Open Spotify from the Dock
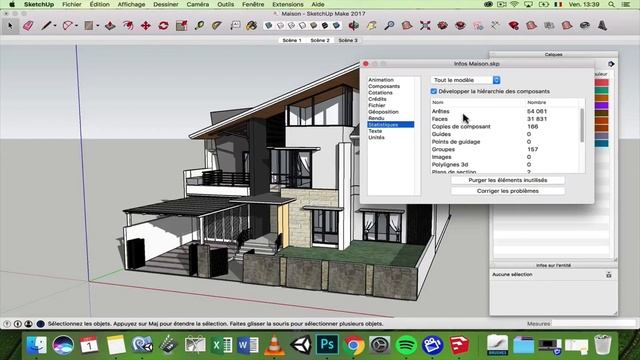This screenshot has width=640, height=360. (406, 345)
